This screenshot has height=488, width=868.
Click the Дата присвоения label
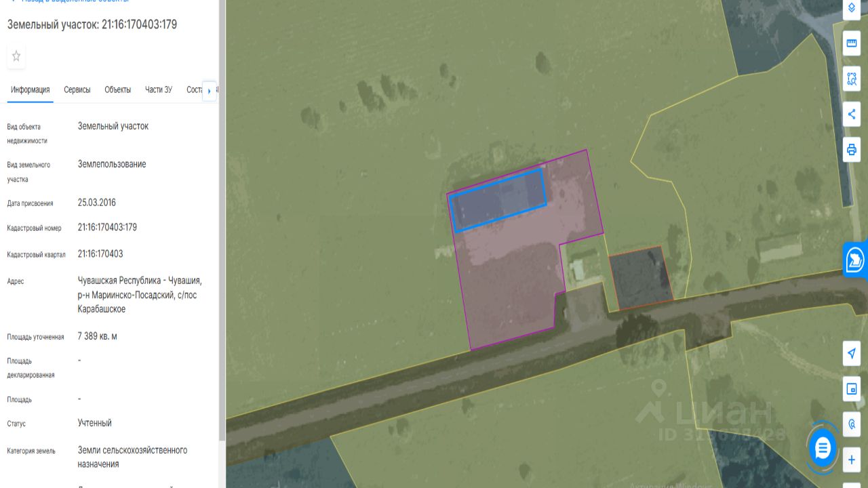point(30,203)
